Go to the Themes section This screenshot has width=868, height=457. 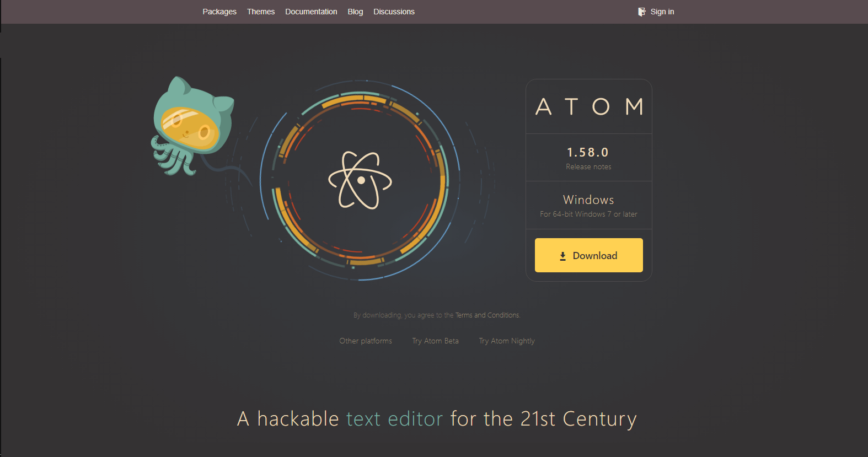pyautogui.click(x=260, y=12)
